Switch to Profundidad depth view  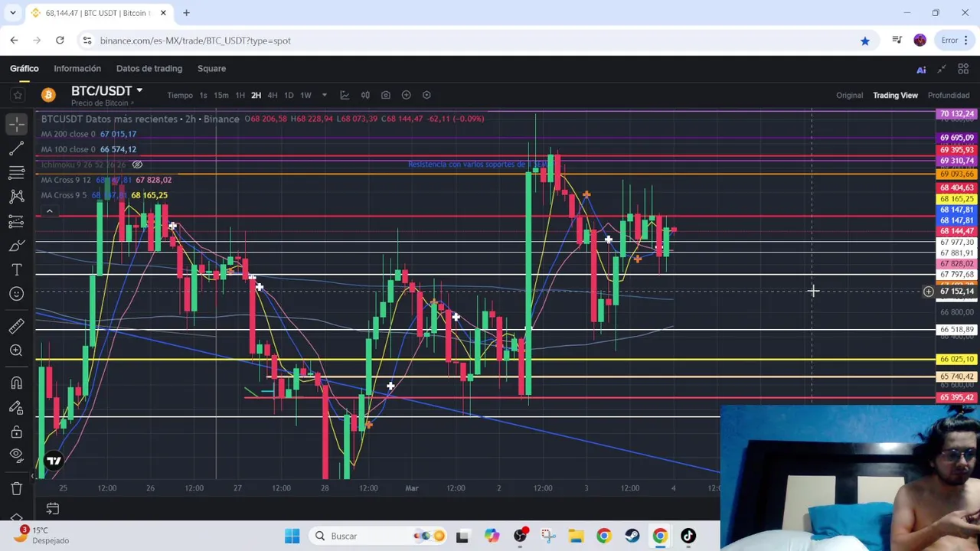click(x=949, y=95)
